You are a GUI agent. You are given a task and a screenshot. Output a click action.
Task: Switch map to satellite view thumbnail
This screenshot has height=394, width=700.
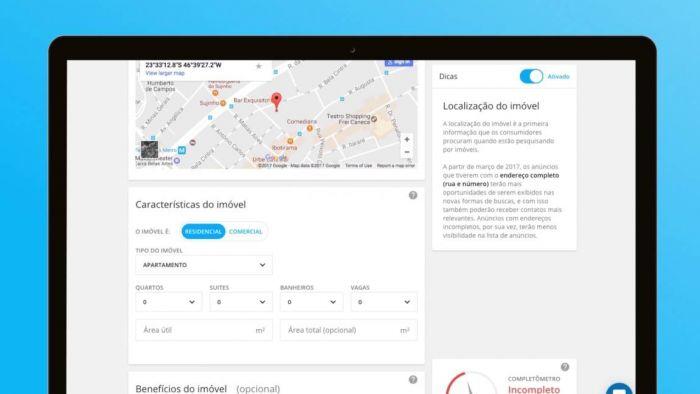pos(149,149)
